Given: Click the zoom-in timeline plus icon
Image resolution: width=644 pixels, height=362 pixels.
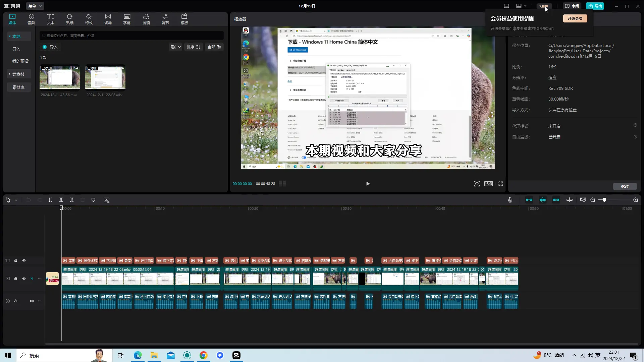Looking at the screenshot, I should (x=636, y=200).
